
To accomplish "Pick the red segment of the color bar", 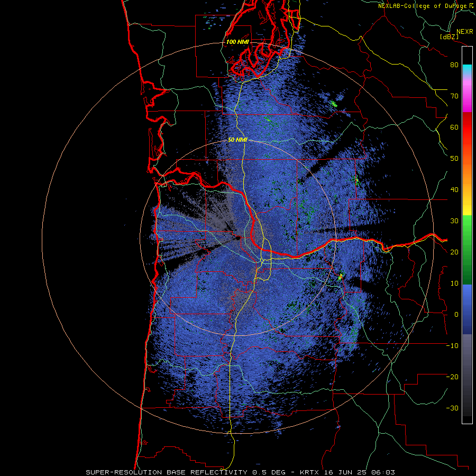I will (467, 127).
